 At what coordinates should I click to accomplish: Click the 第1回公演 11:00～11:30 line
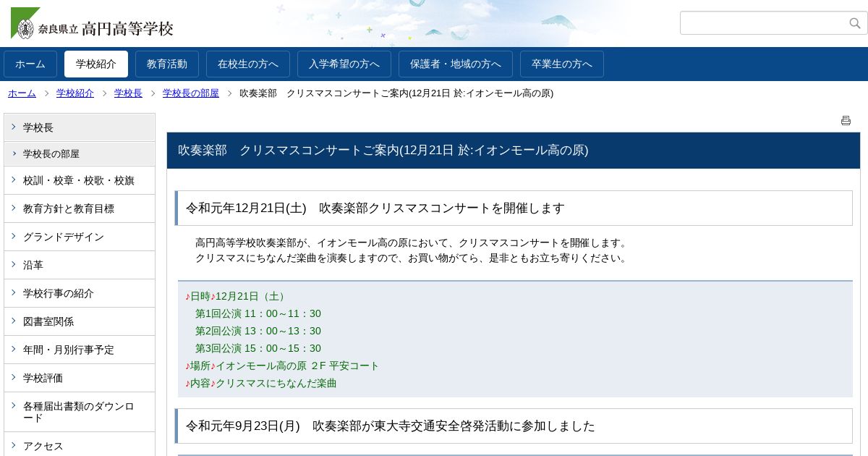(x=258, y=314)
